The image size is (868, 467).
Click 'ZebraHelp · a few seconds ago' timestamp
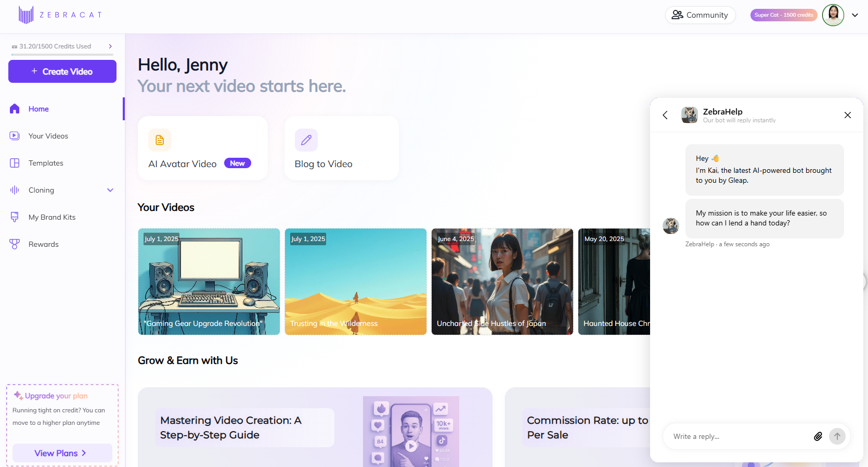click(x=727, y=244)
